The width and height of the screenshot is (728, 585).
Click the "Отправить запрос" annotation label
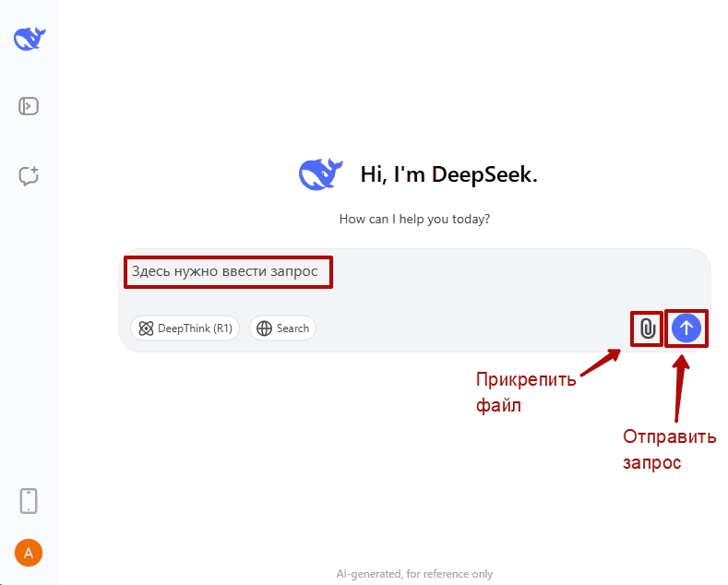point(669,449)
